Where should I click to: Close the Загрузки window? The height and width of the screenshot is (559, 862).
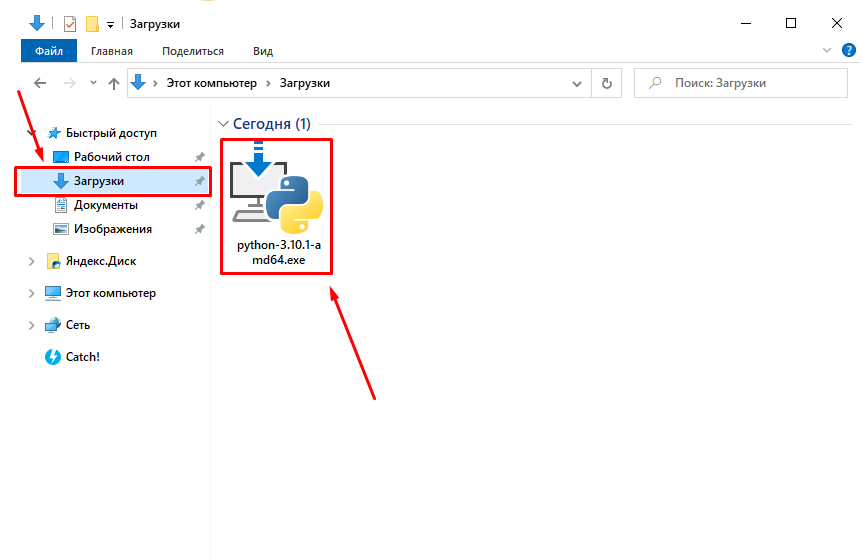836,23
